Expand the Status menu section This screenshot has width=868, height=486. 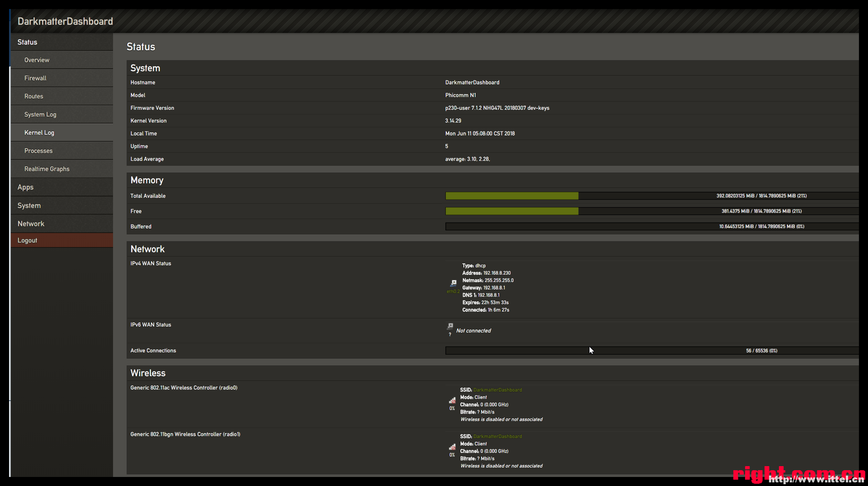62,42
